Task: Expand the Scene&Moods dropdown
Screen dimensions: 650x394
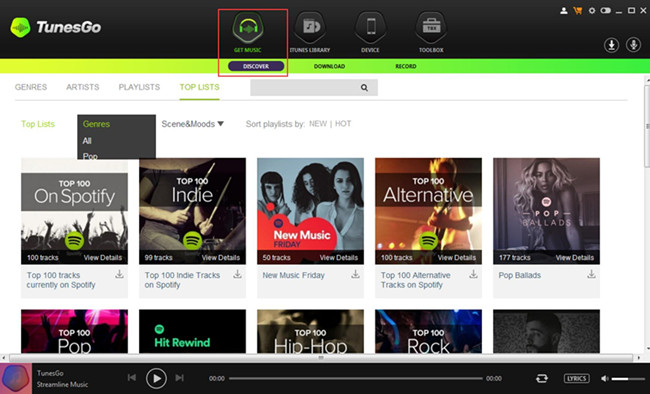Action: pos(193,124)
